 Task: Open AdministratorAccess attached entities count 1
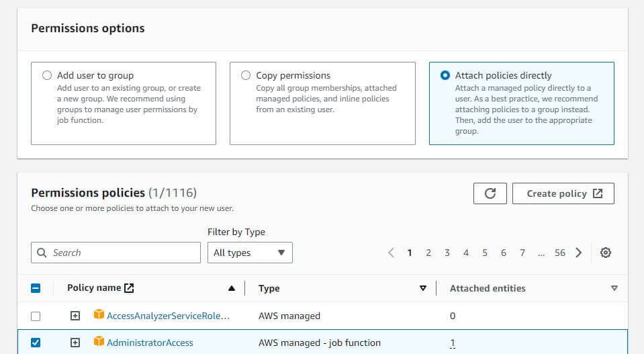[x=453, y=343]
